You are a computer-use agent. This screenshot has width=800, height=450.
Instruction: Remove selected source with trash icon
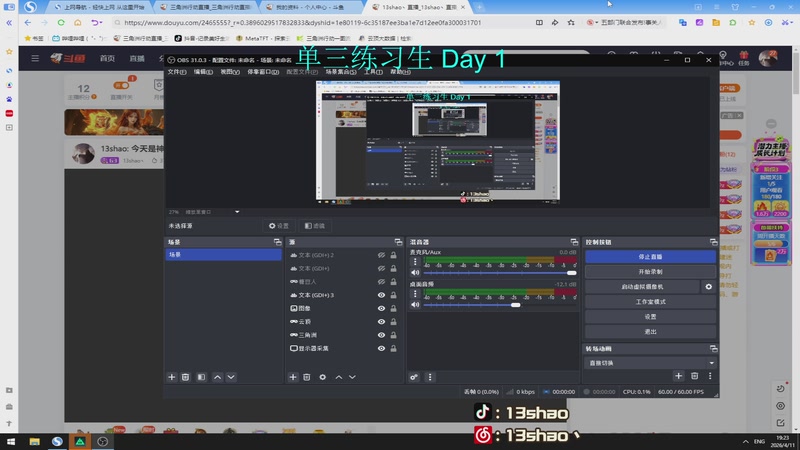pyautogui.click(x=307, y=377)
